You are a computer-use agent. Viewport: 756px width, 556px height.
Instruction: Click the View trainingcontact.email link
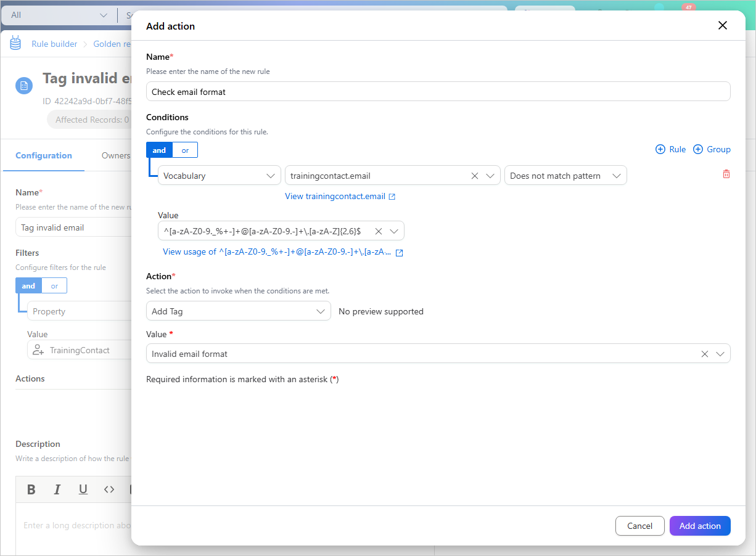(335, 197)
